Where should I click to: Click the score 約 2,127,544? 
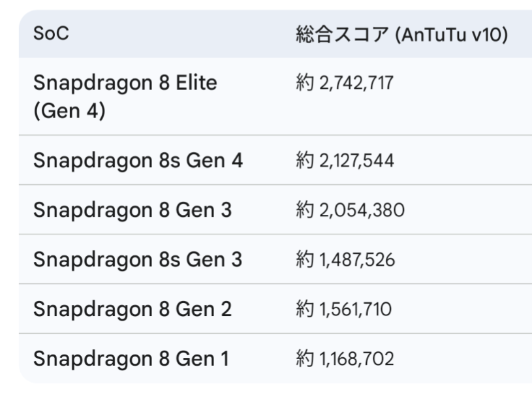(345, 160)
